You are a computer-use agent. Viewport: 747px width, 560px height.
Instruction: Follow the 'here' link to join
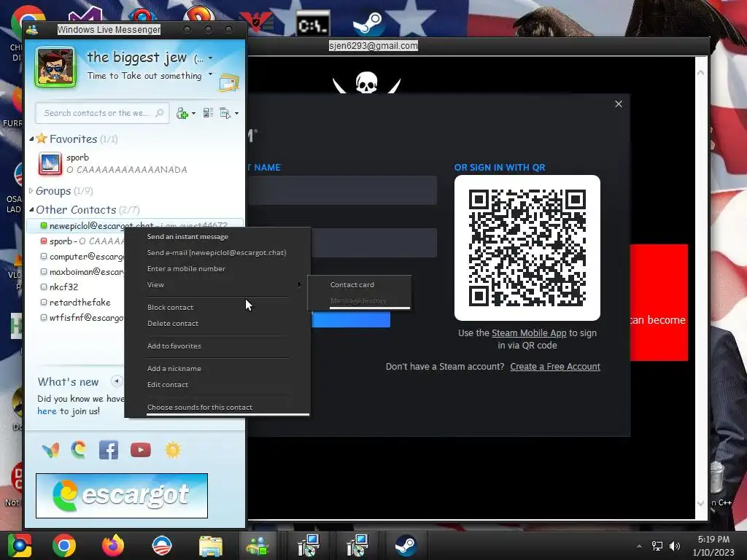tap(47, 411)
